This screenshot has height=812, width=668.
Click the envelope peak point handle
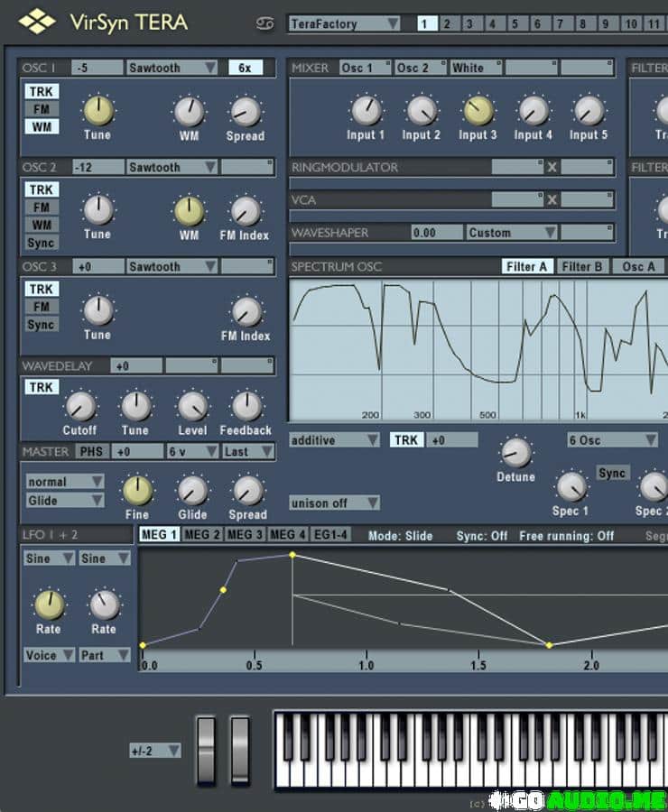point(292,555)
